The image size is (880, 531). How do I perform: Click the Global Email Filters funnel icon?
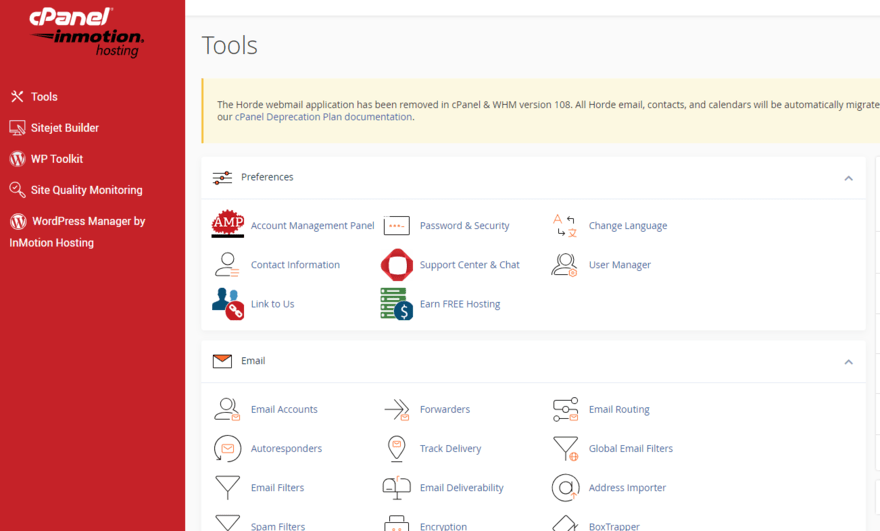click(565, 449)
